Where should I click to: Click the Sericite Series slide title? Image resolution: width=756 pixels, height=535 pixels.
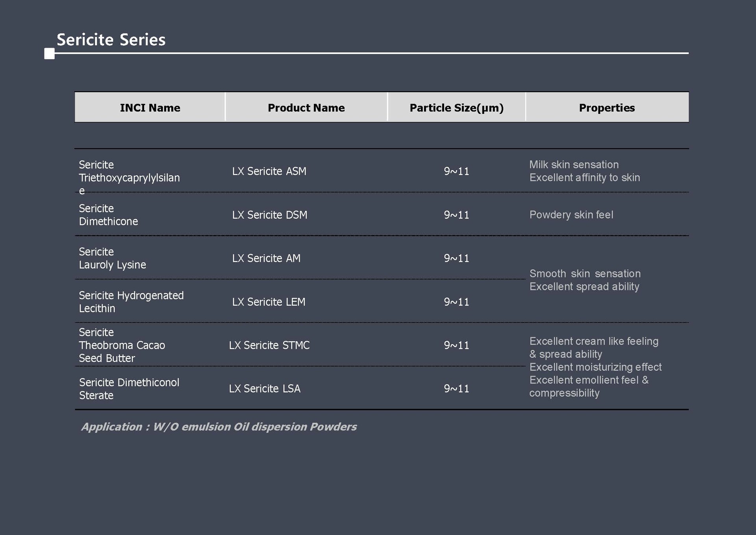pyautogui.click(x=111, y=40)
